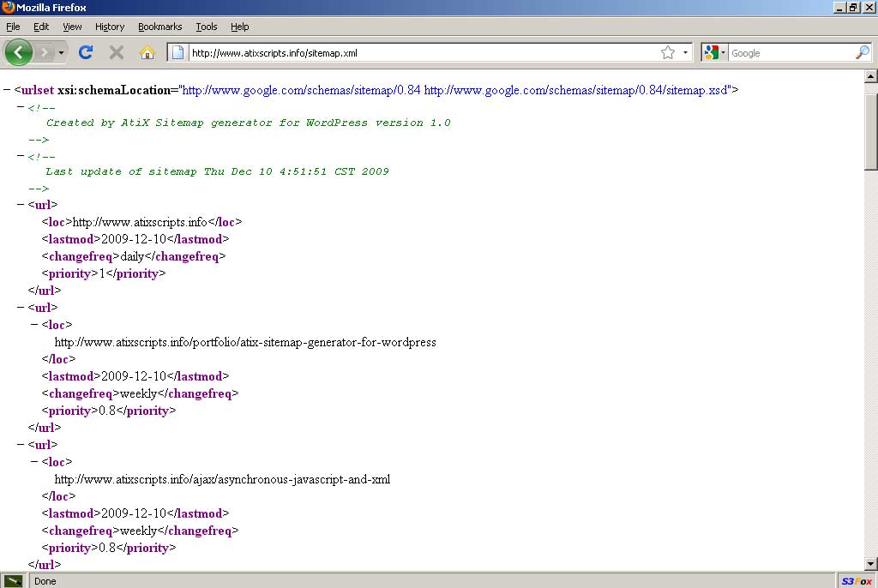
Task: Click the 'Mozilla Firefox' window title
Action: 51,7
